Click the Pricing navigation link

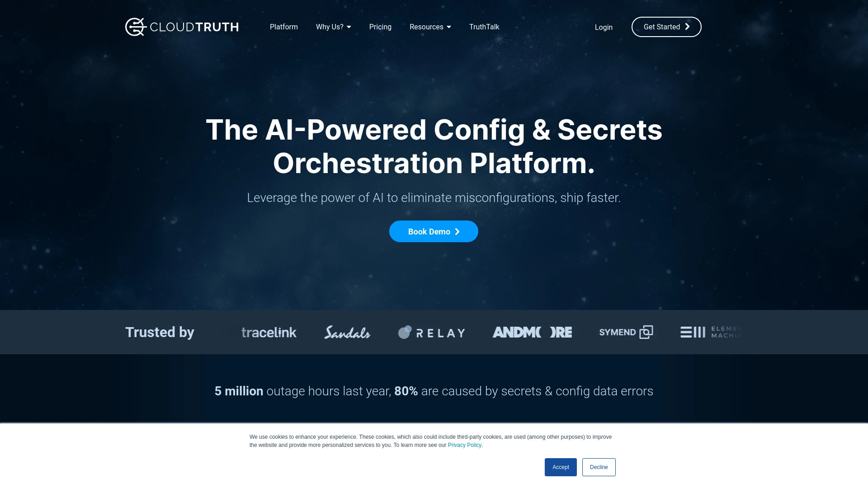click(x=380, y=27)
